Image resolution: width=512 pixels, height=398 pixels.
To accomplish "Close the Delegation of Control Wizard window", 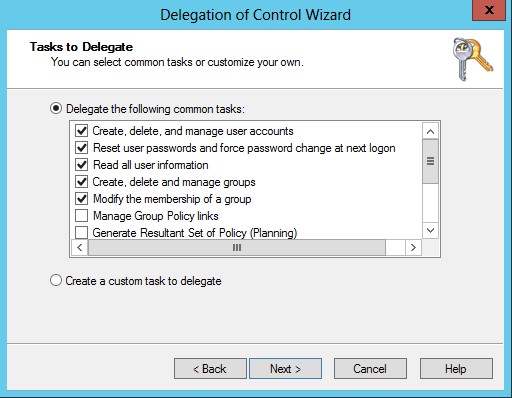I will click(489, 10).
